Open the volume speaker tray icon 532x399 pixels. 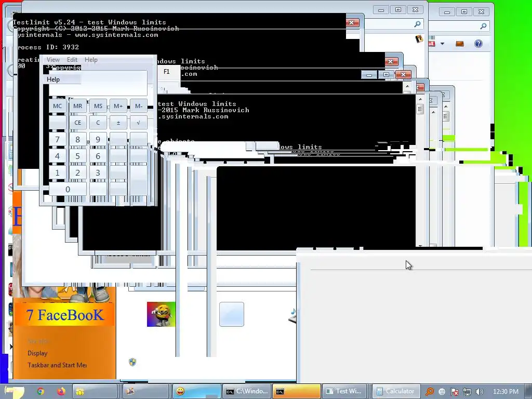click(x=480, y=392)
